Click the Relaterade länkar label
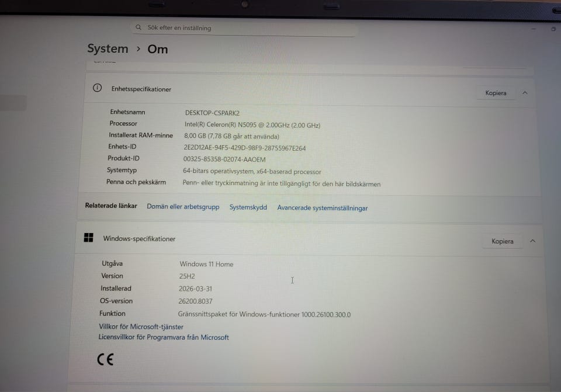 click(111, 206)
